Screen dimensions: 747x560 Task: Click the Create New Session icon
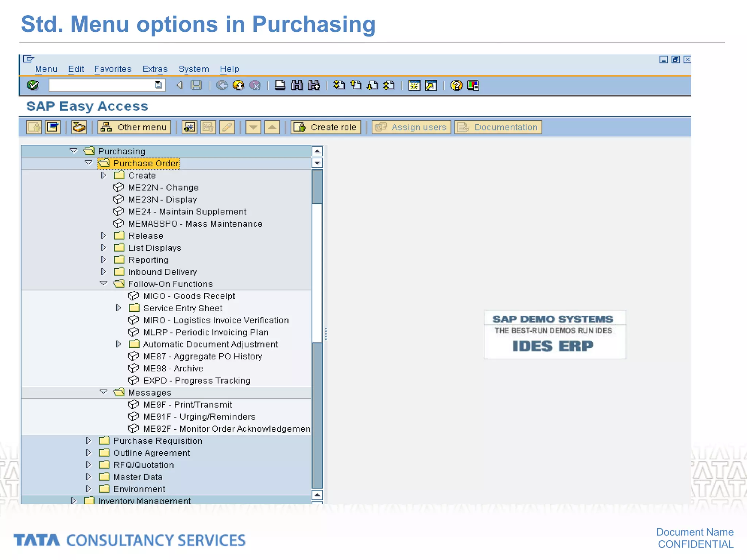(414, 85)
